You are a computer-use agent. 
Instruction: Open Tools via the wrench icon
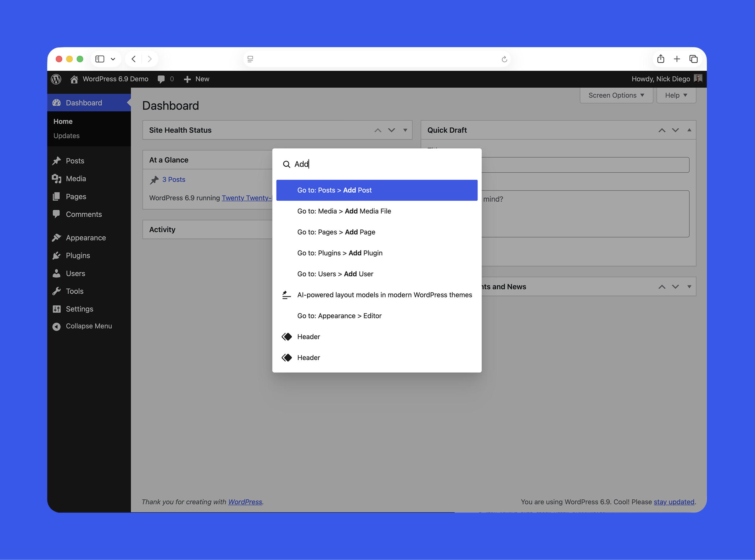57,291
